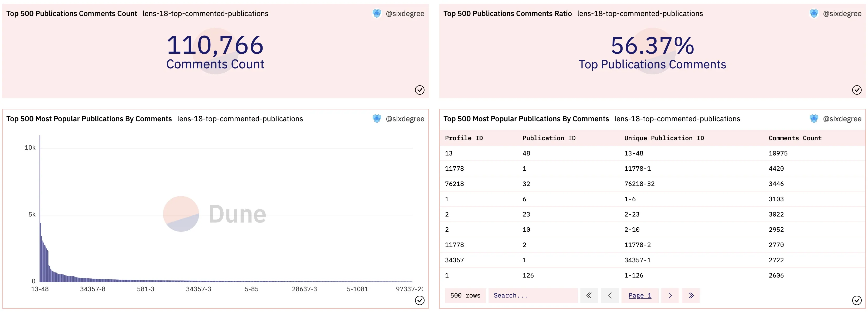868x312 pixels.
Task: Click sixdegree avatar in publications table panel
Action: (814, 118)
